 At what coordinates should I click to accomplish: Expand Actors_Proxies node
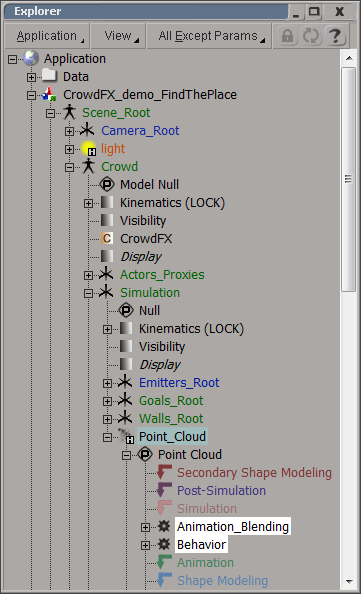tap(88, 275)
